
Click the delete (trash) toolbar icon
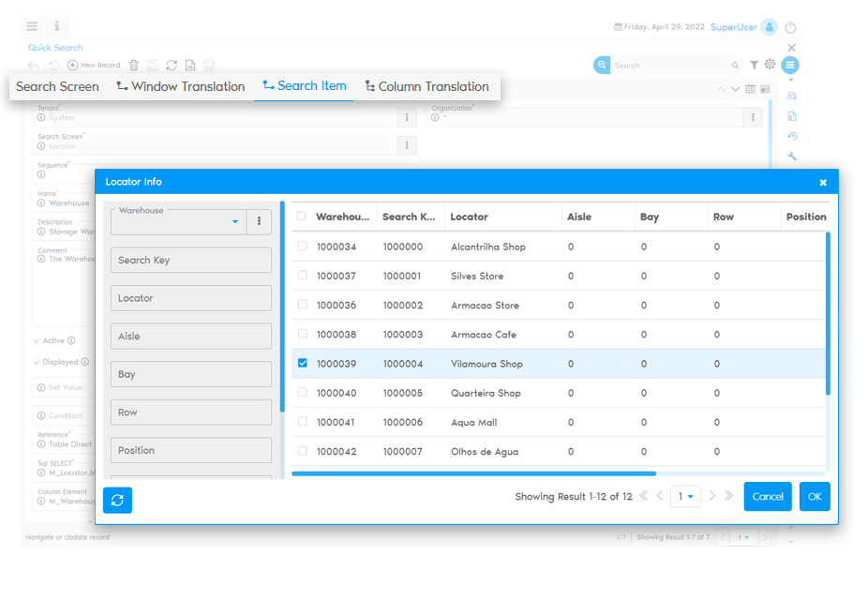[x=133, y=65]
